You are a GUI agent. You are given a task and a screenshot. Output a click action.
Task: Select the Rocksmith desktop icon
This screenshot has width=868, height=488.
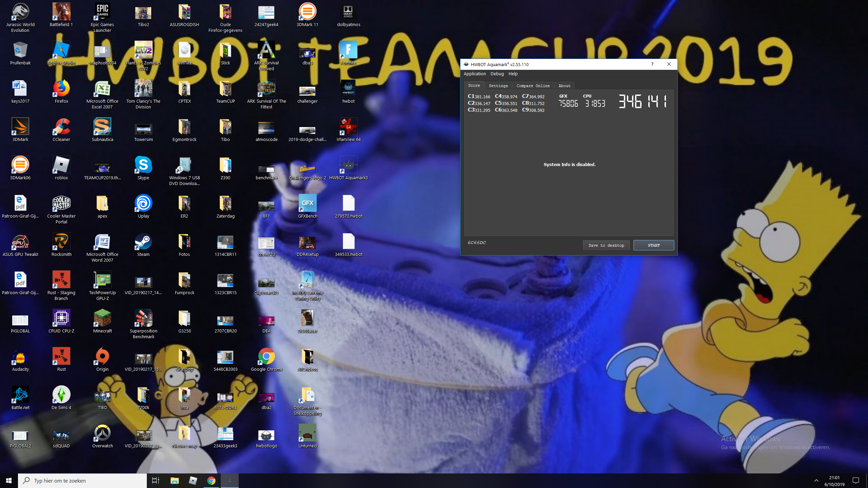61,245
